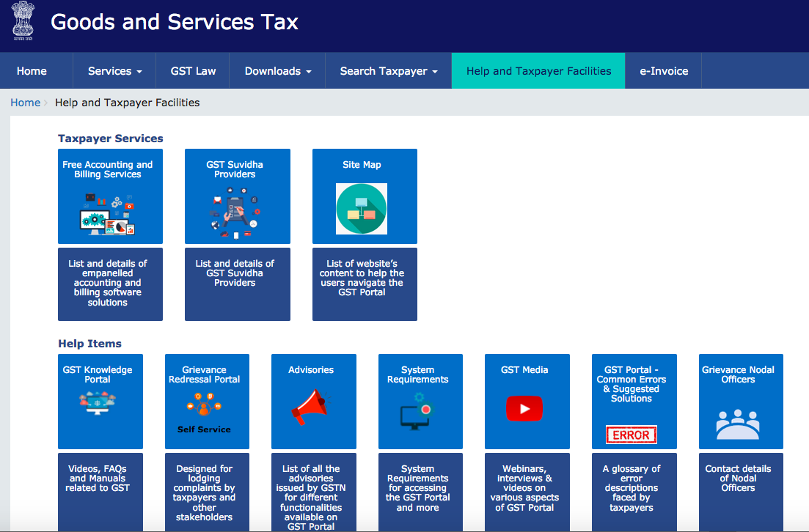The image size is (809, 532).
Task: Select the e-Invoice menu item
Action: pos(662,70)
